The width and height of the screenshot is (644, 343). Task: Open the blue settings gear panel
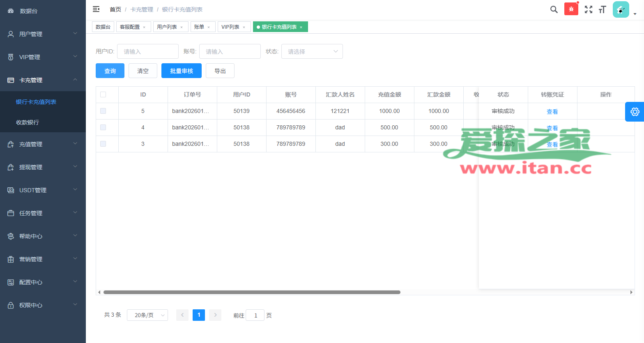[635, 112]
